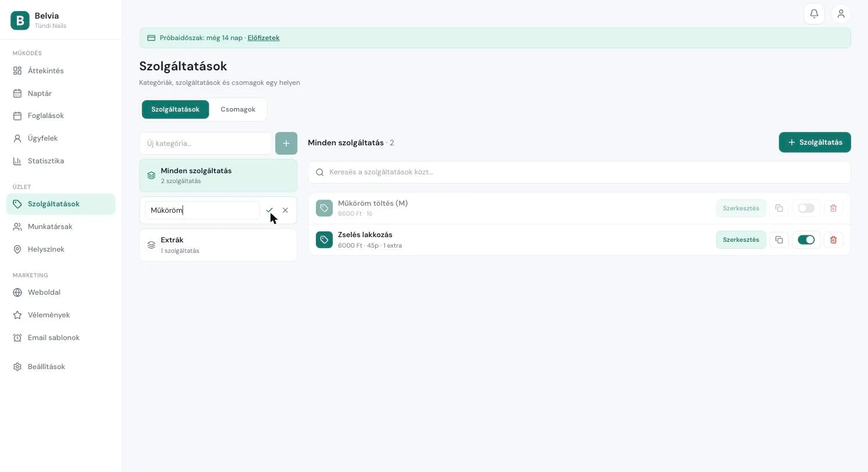This screenshot has width=868, height=472.
Task: Select the Extrák category
Action: coord(218,245)
